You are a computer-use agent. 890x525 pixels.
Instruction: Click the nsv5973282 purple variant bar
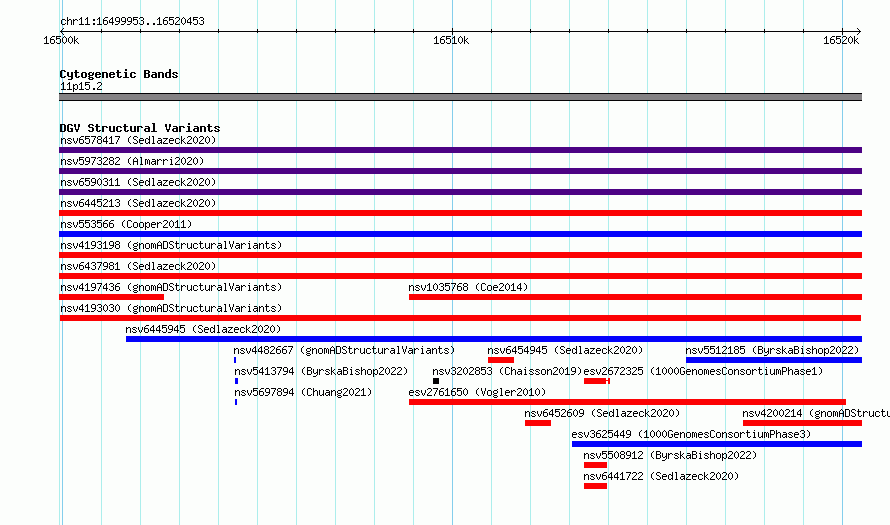(x=460, y=171)
